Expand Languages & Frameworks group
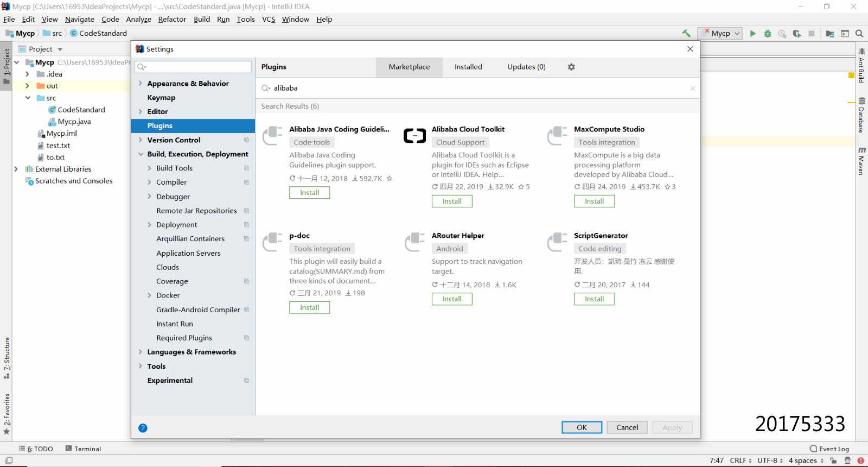This screenshot has height=467, width=868. 140,352
